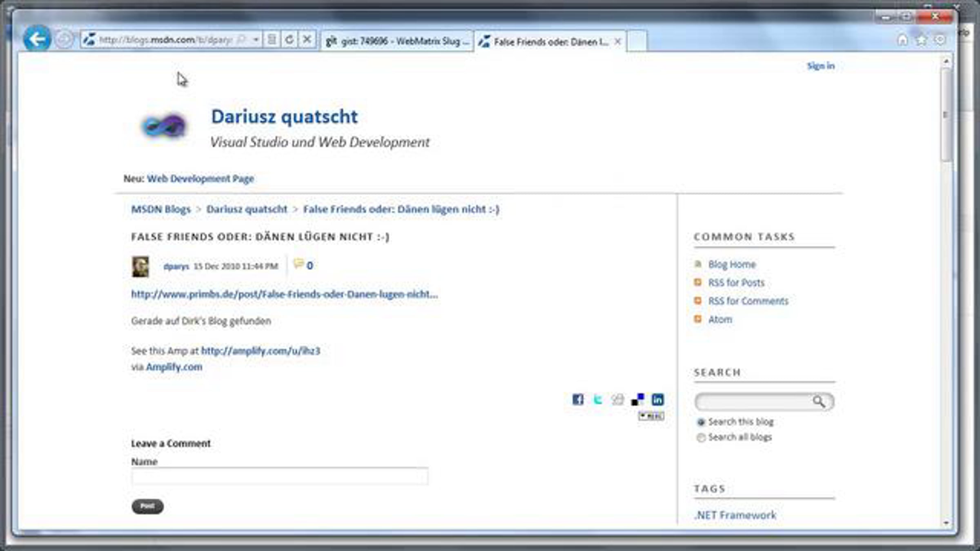The image size is (980, 551).
Task: Click Dariusz quatscht in the breadcrumb trail
Action: [247, 209]
